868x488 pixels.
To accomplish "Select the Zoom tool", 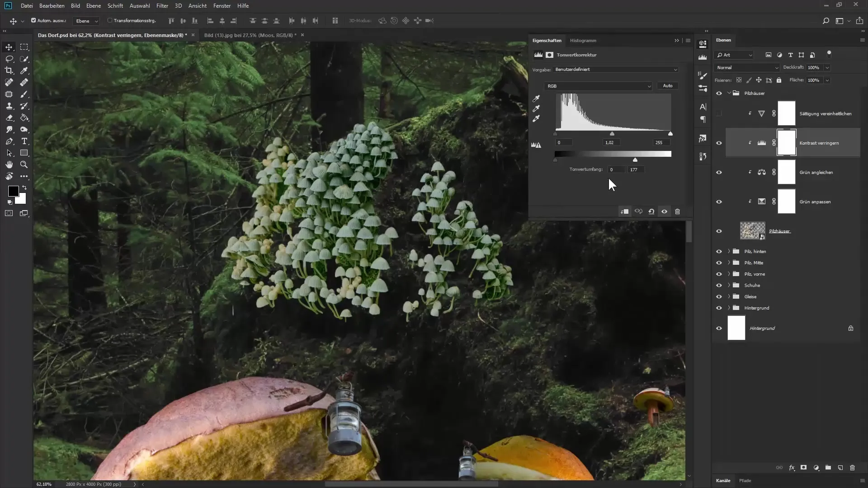I will click(x=24, y=164).
